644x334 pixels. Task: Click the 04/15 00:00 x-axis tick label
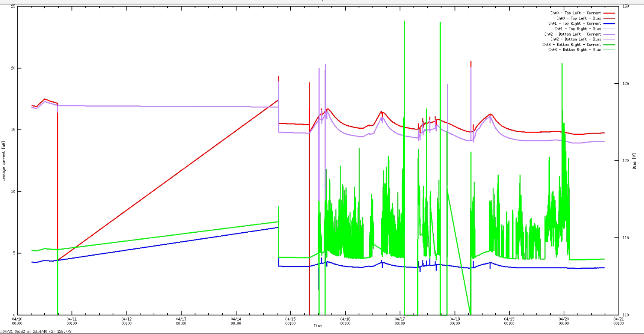point(290,321)
